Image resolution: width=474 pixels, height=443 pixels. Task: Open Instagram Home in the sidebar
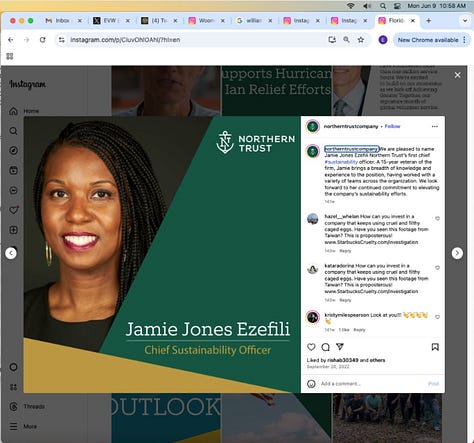click(x=24, y=111)
